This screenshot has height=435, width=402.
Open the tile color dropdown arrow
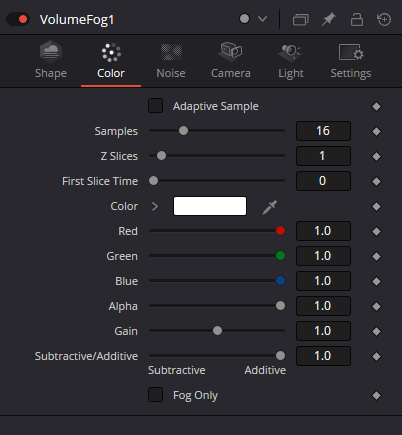click(263, 19)
